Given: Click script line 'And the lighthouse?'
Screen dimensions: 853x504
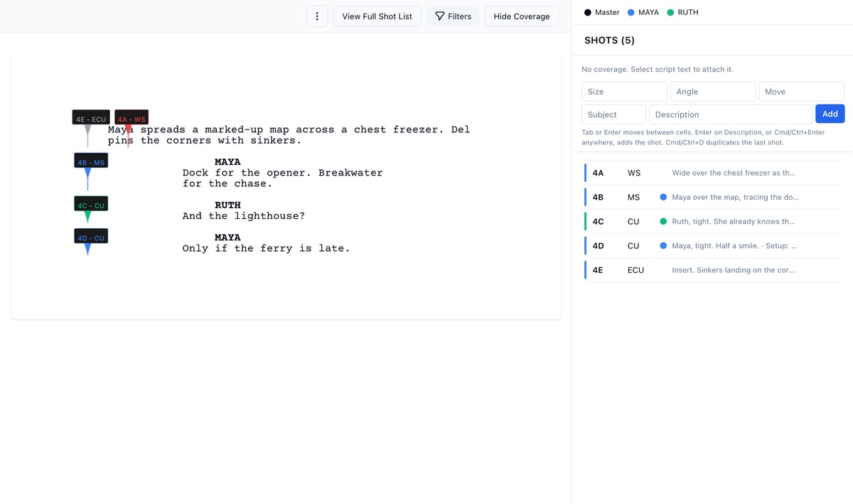Looking at the screenshot, I should [244, 216].
